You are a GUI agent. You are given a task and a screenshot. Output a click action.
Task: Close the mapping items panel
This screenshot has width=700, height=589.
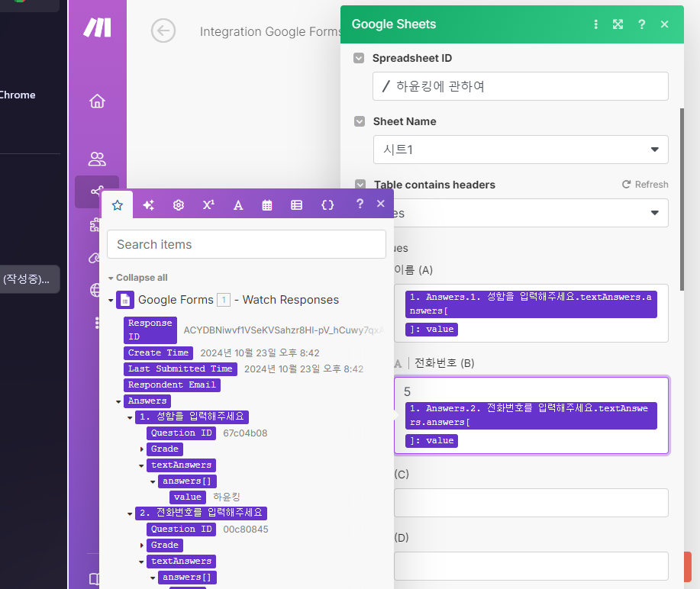[380, 204]
